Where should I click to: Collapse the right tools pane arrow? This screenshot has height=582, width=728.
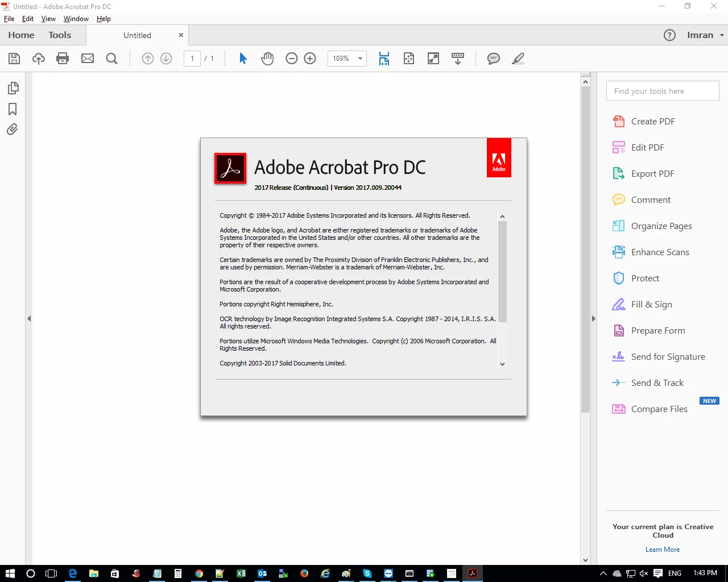pyautogui.click(x=593, y=319)
